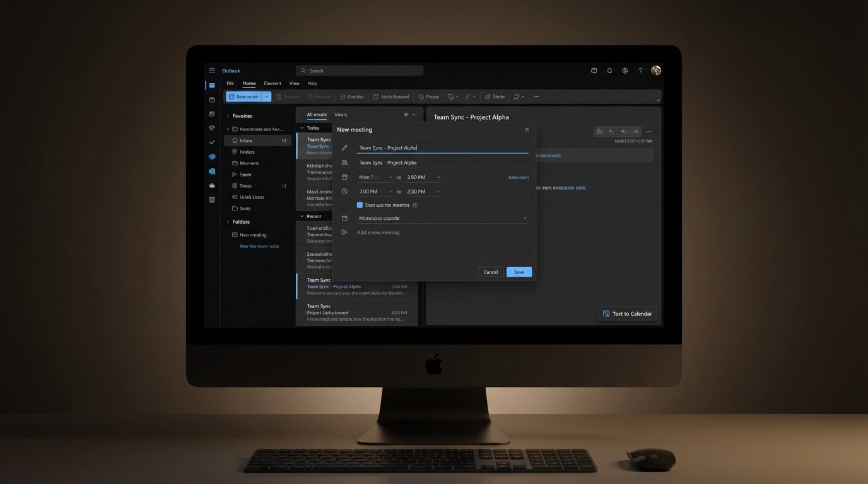This screenshot has width=868, height=484.
Task: Click the Cancel button in dialog
Action: click(x=491, y=272)
